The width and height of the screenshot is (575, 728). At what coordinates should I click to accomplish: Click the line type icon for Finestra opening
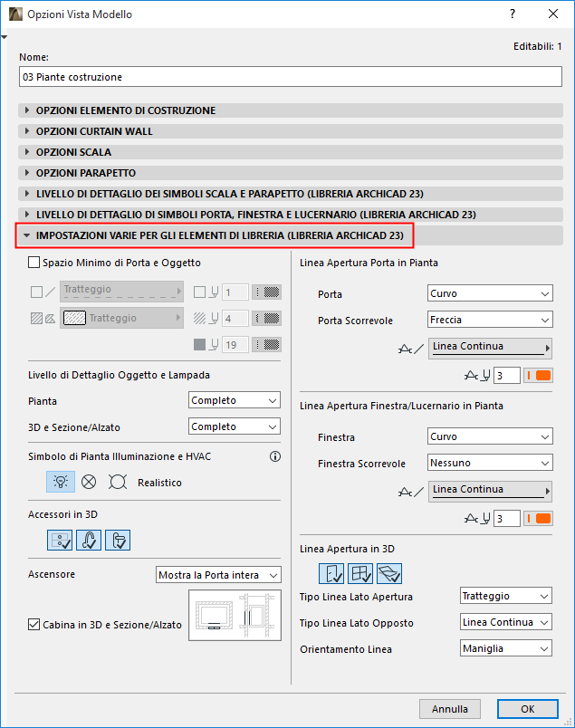(x=411, y=492)
